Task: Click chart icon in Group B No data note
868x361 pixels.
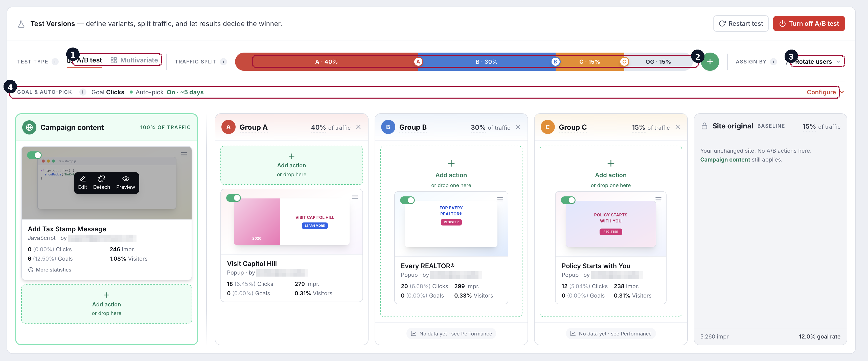Action: point(413,333)
